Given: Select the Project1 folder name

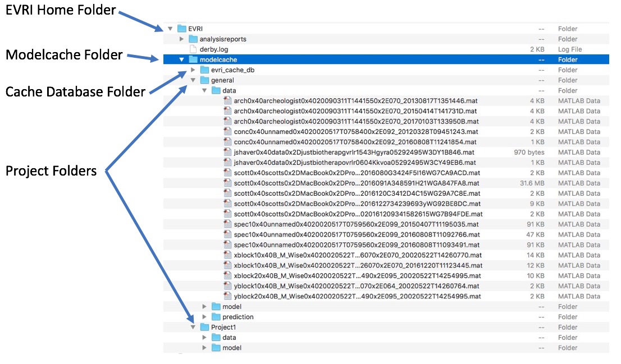Looking at the screenshot, I should point(223,327).
